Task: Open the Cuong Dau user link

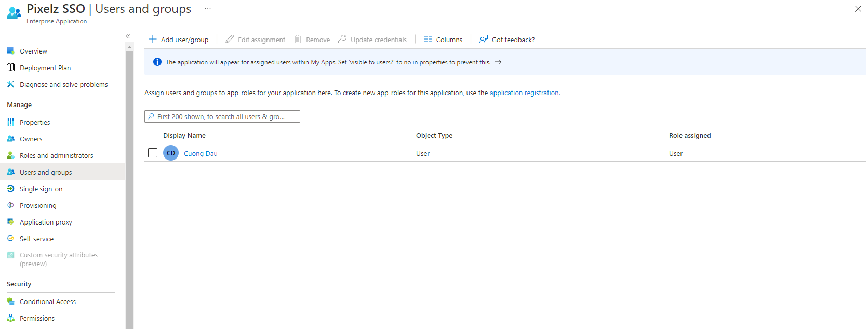Action: (201, 153)
